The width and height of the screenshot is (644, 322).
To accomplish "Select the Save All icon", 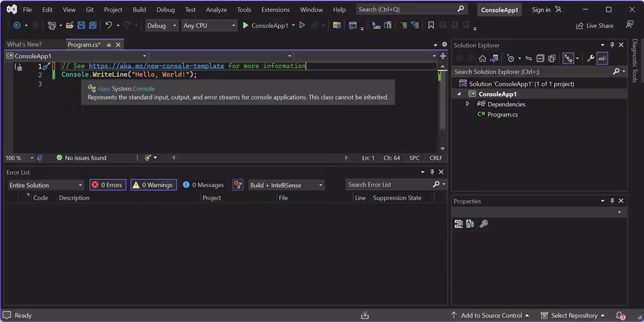I will pyautogui.click(x=92, y=25).
